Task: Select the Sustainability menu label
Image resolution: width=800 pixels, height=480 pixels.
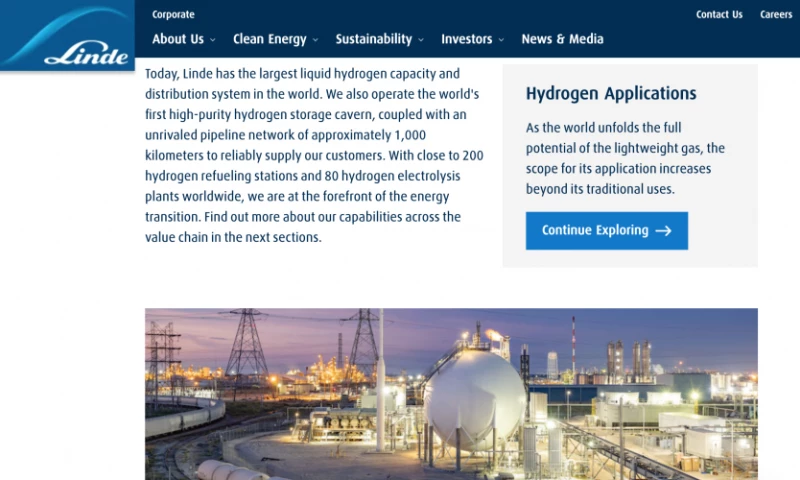Action: coord(373,39)
